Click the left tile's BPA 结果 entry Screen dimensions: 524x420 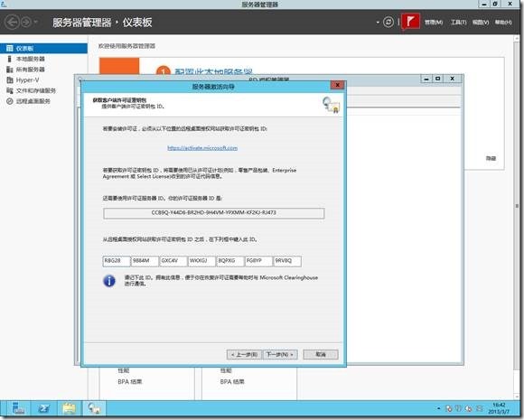(130, 381)
